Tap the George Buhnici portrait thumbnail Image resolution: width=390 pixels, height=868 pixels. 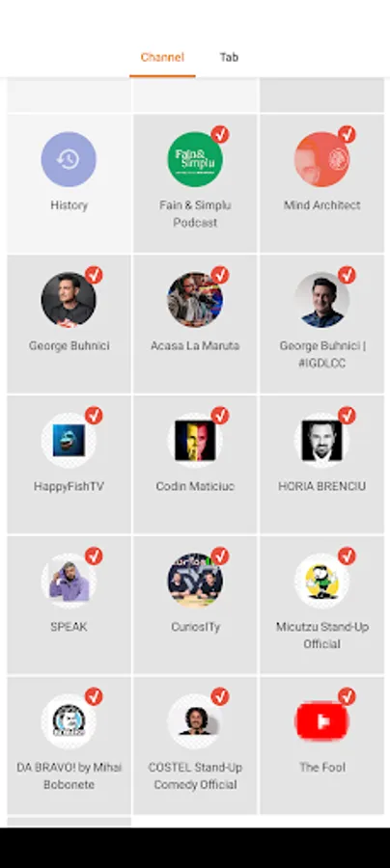69,300
